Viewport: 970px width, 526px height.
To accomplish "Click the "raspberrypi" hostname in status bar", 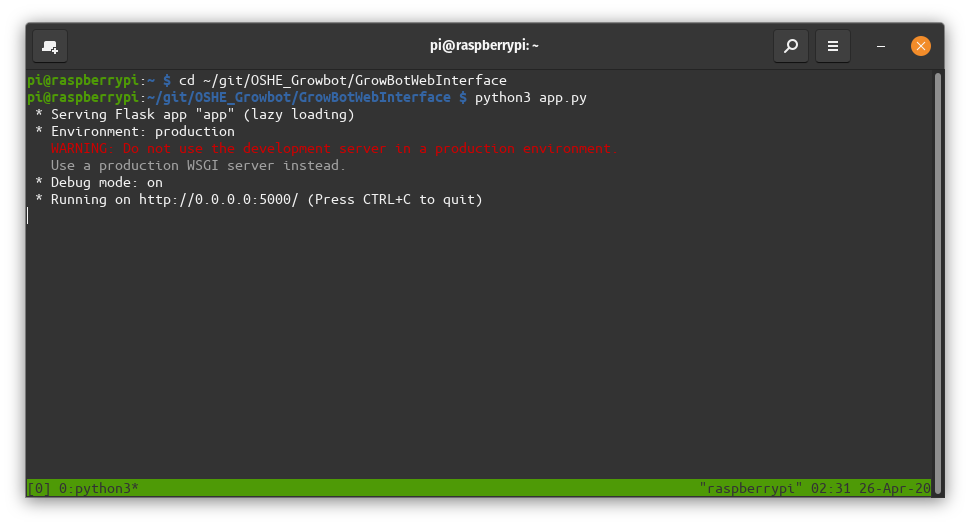I will (x=751, y=488).
